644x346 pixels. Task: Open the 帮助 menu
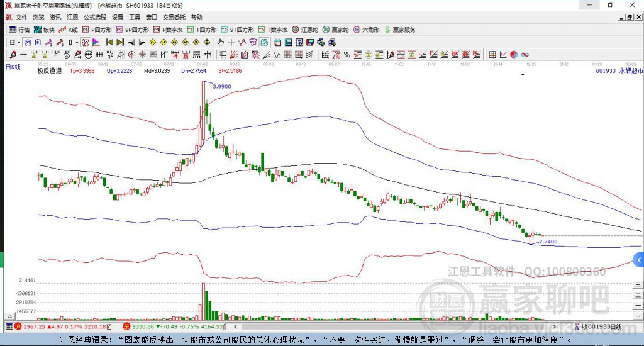click(x=197, y=17)
